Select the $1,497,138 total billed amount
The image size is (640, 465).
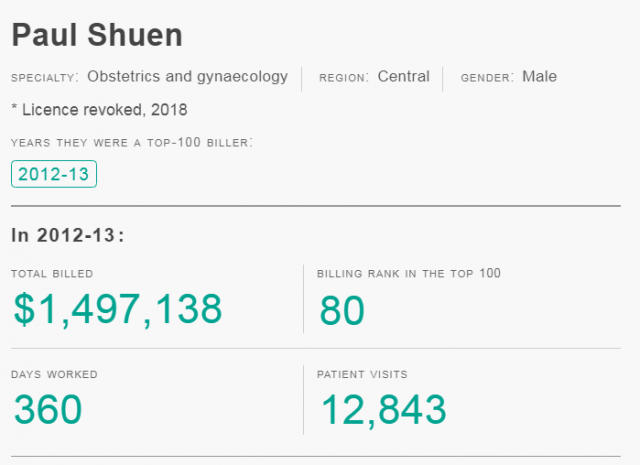[x=118, y=310]
